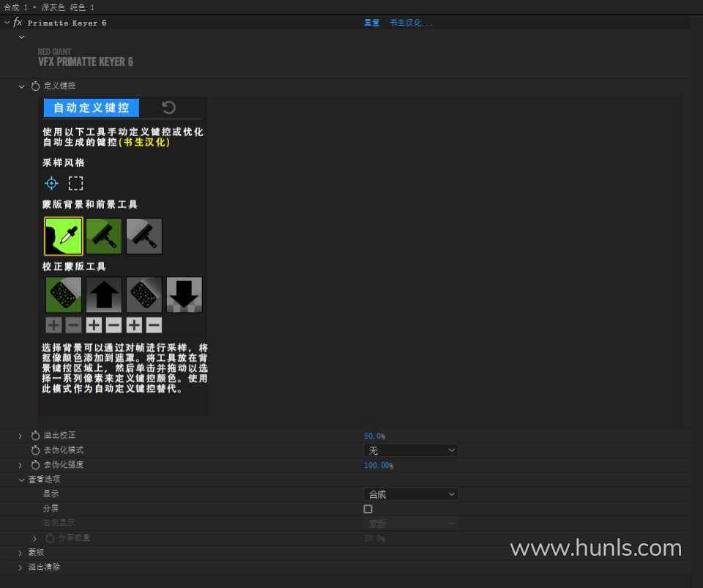Select the green eyedropper select-background tool
This screenshot has width=703, height=588.
64,237
